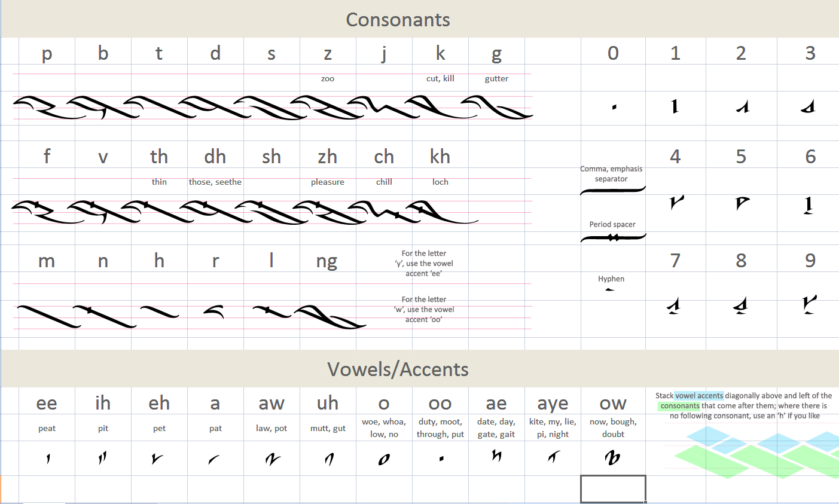Click the Period spacer glyph
The image size is (839, 504).
pyautogui.click(x=613, y=238)
